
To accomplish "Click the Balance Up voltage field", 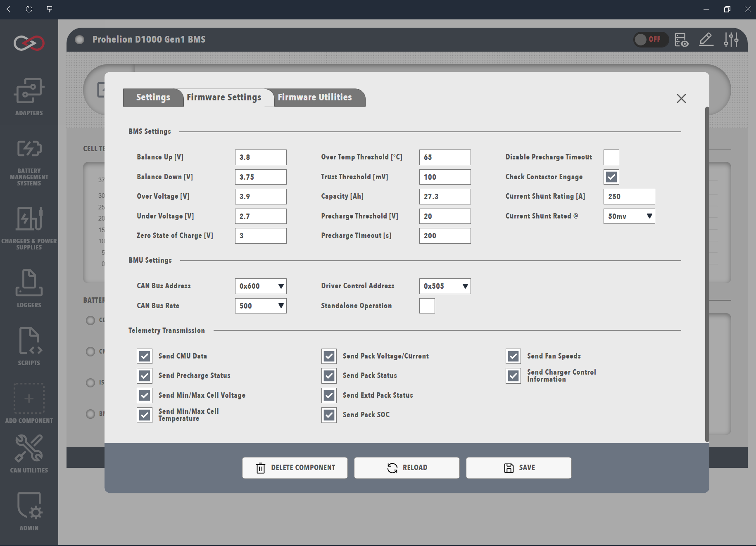I will (261, 157).
